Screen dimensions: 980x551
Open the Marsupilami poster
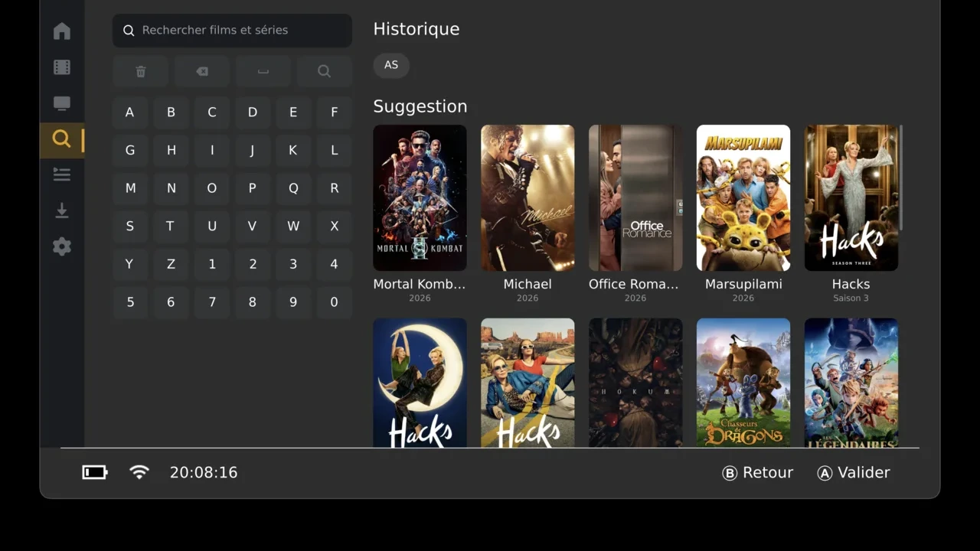pos(743,197)
